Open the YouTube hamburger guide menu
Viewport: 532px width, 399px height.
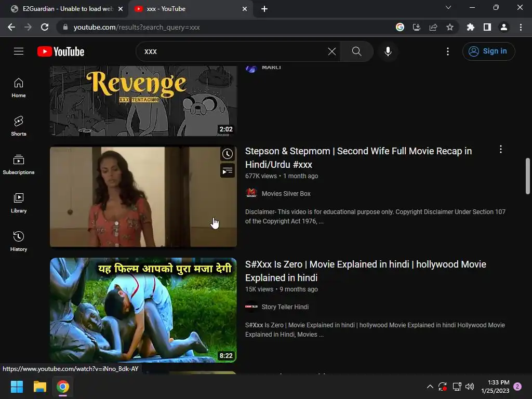[19, 51]
